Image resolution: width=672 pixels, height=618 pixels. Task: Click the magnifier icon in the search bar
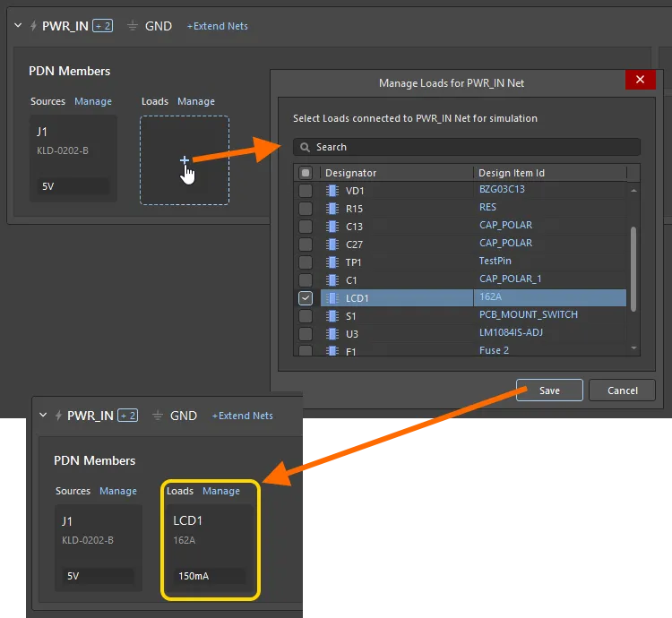tap(306, 147)
